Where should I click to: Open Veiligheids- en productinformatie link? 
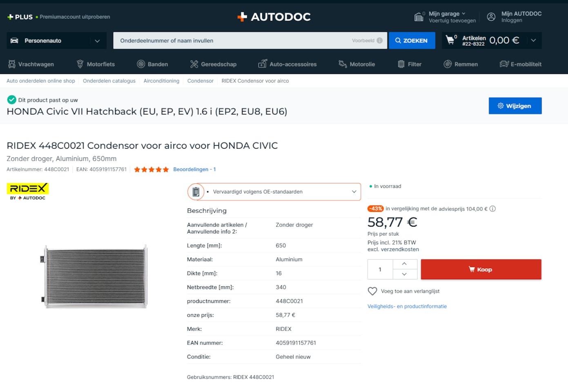tap(407, 306)
